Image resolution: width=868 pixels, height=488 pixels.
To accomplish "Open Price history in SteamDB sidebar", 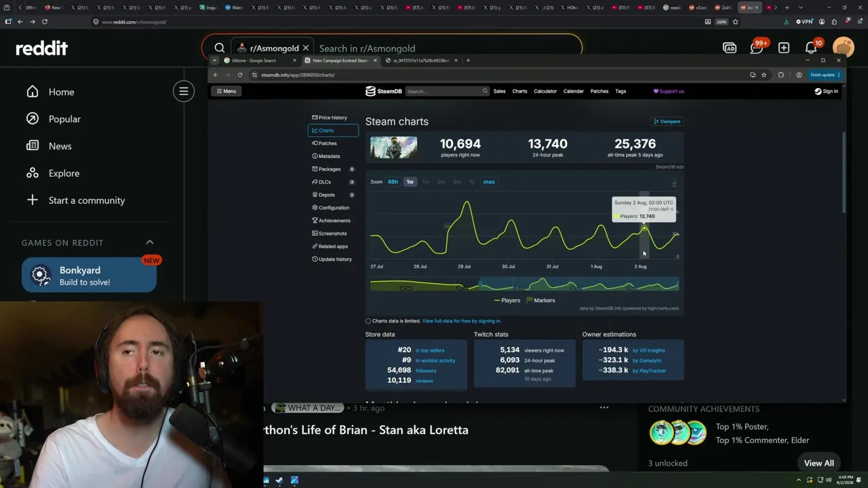I will [x=333, y=117].
